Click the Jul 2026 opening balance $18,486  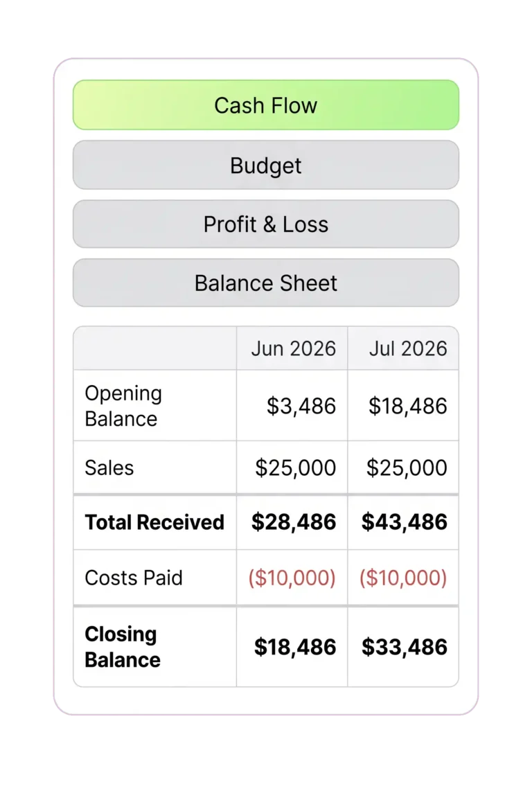407,406
